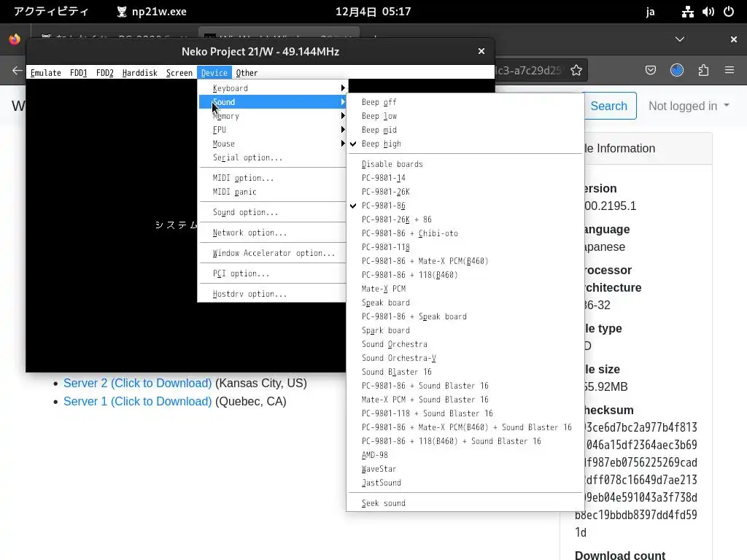
Task: Select PC-9801-14 sound board
Action: tap(465, 178)
